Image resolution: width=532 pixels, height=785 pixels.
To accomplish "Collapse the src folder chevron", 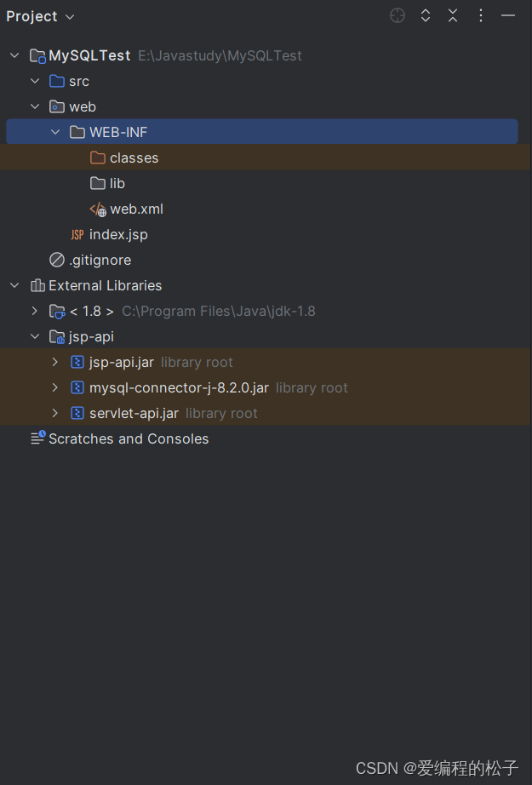I will [x=35, y=81].
